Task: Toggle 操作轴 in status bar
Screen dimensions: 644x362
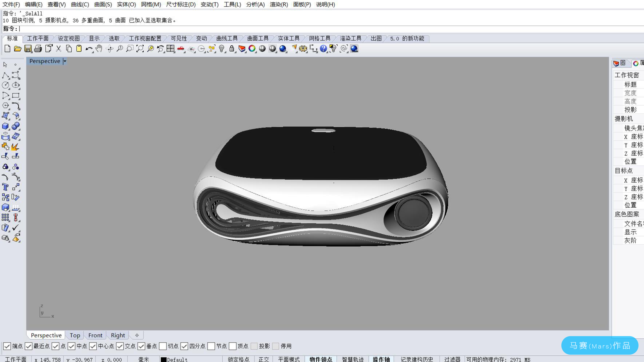Action: pyautogui.click(x=381, y=359)
